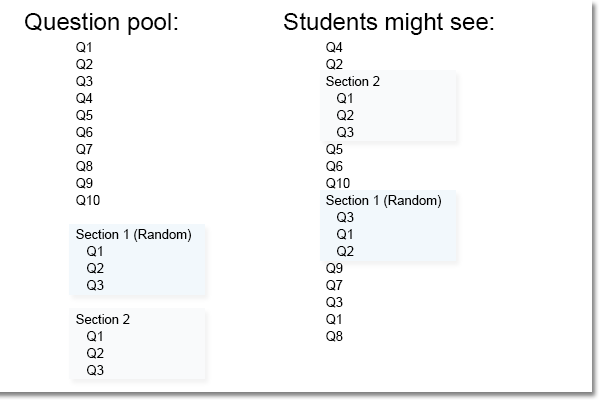Viewport: 600px width, 400px height.
Task: Expand Section 2 in the Question pool
Action: pyautogui.click(x=103, y=319)
